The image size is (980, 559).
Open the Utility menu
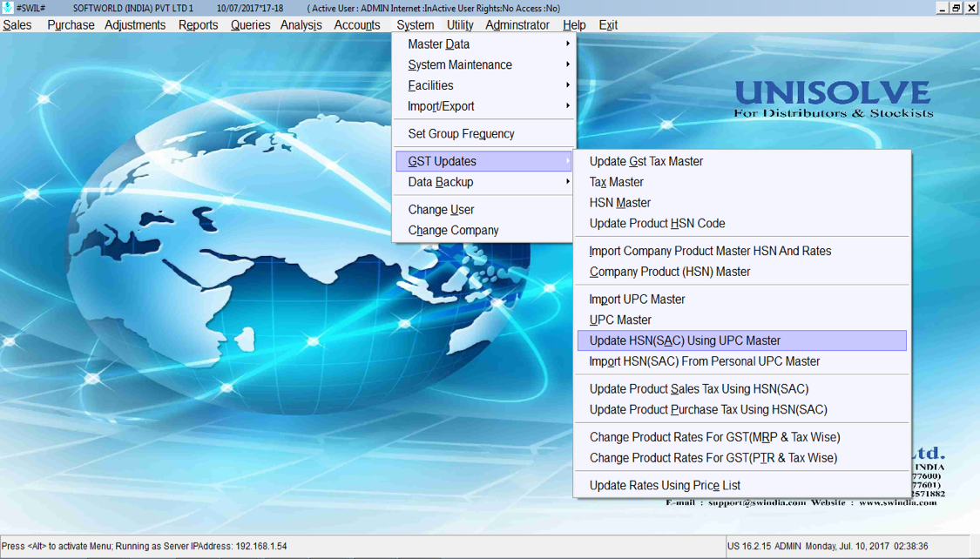(460, 25)
